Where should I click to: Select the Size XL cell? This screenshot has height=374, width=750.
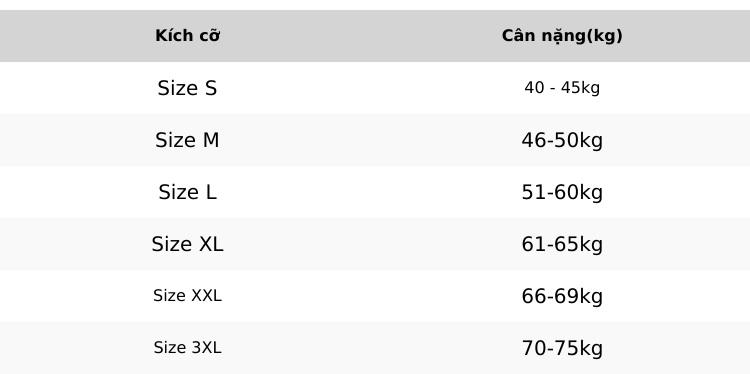(x=188, y=244)
